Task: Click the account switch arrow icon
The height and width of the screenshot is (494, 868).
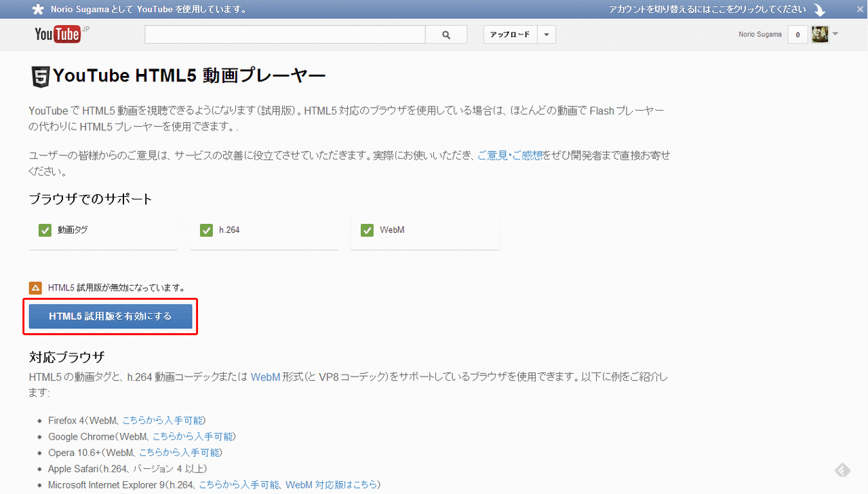Action: [819, 10]
